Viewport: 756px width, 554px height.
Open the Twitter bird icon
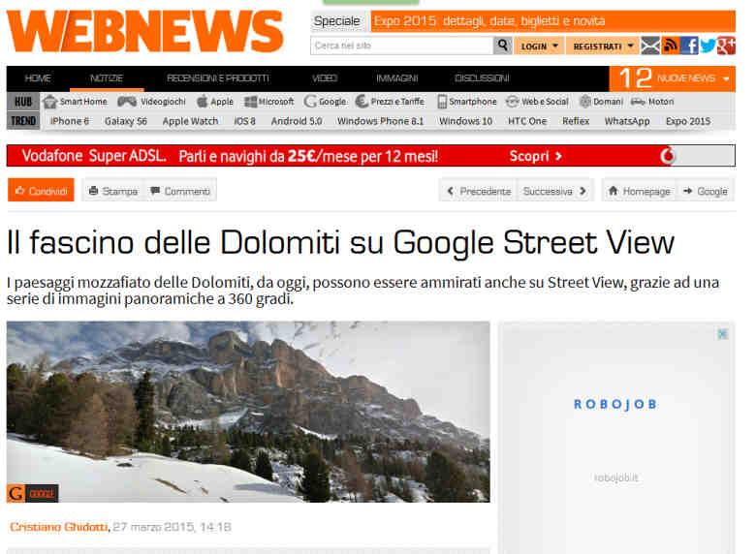coord(708,46)
